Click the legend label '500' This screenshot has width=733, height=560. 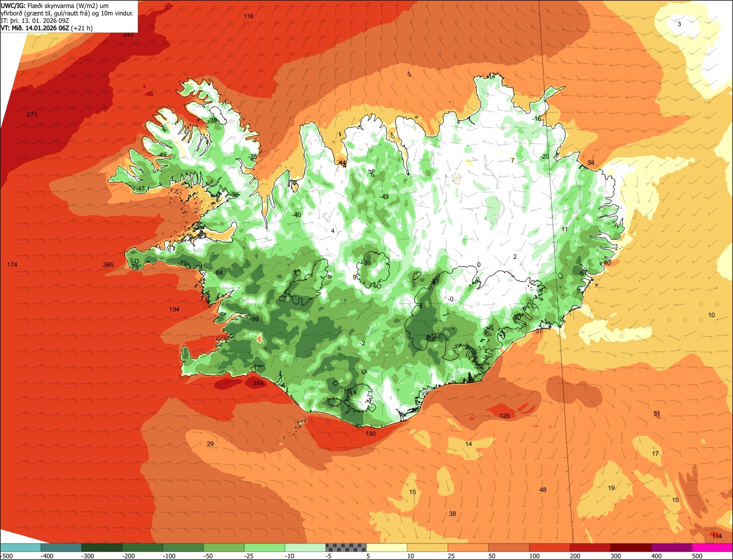(697, 555)
